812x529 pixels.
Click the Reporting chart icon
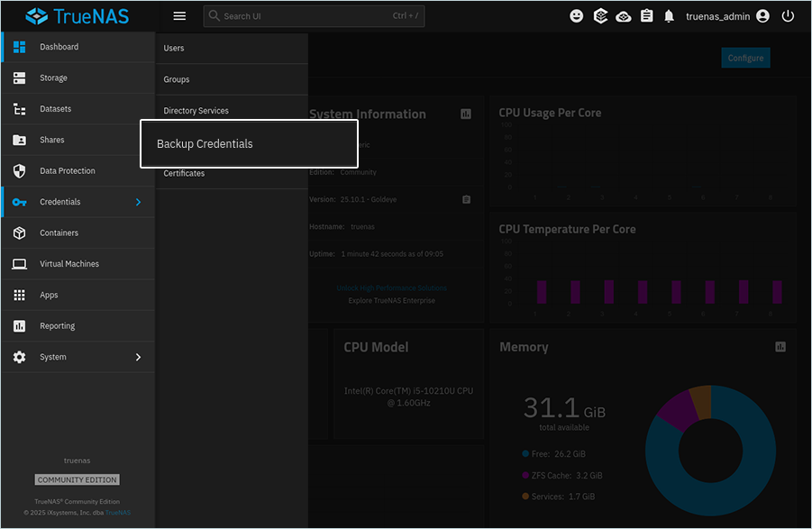pyautogui.click(x=19, y=326)
